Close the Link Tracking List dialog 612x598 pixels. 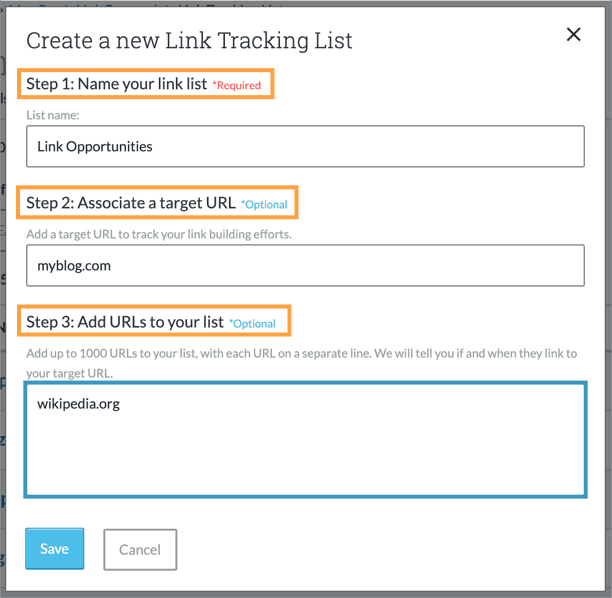point(573,35)
